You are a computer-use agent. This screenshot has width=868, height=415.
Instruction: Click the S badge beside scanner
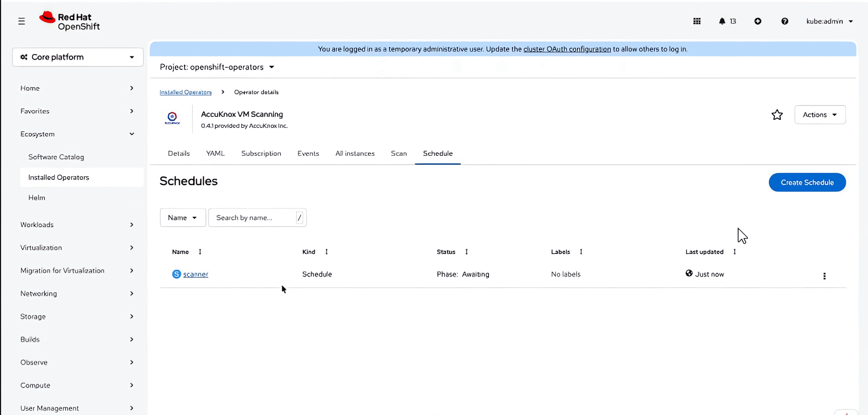(176, 274)
